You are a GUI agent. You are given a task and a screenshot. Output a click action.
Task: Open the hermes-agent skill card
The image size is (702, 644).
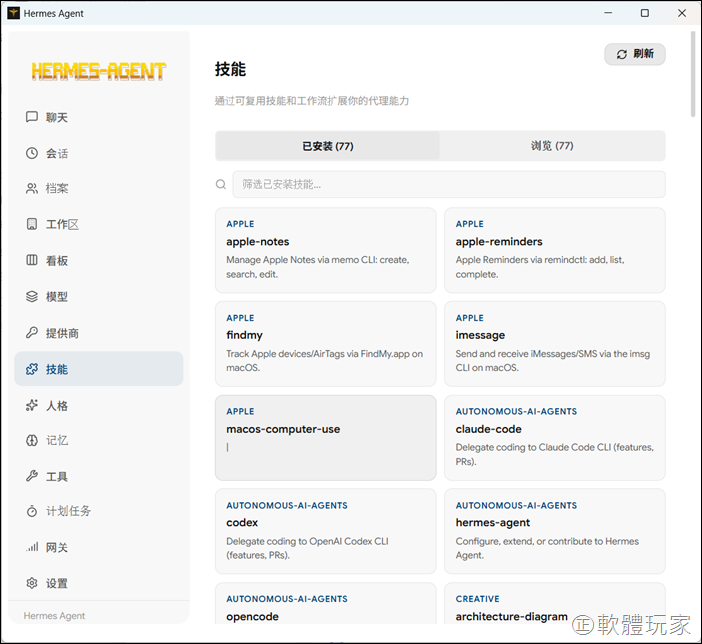[x=555, y=531]
